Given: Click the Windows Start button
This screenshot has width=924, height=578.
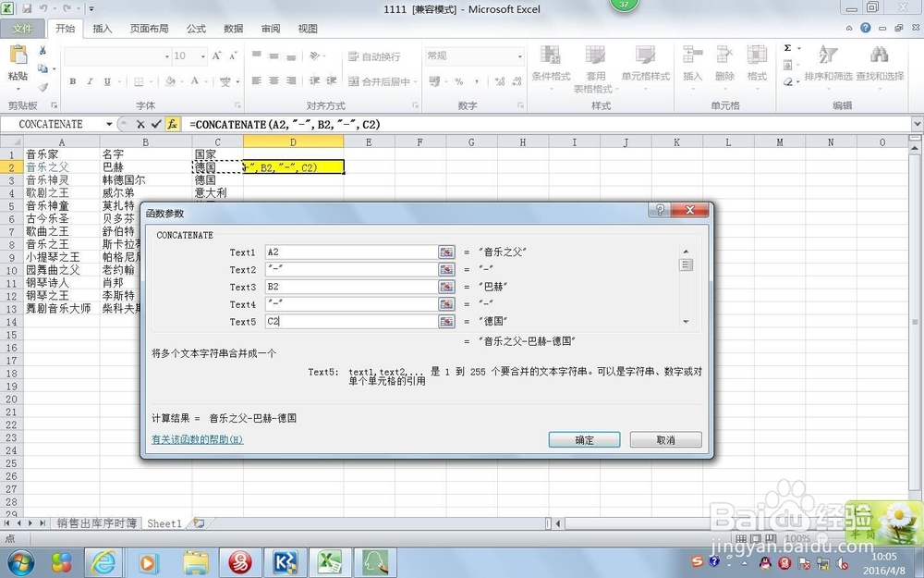Looking at the screenshot, I should tap(21, 562).
